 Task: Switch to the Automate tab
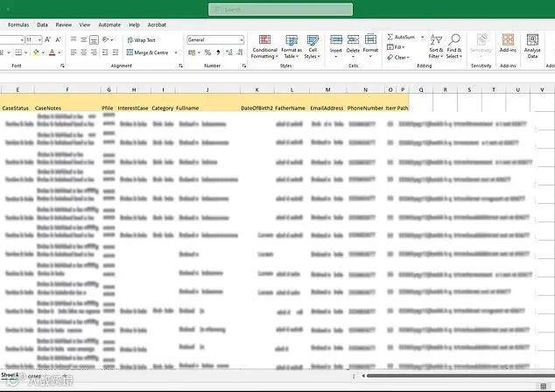click(x=109, y=24)
